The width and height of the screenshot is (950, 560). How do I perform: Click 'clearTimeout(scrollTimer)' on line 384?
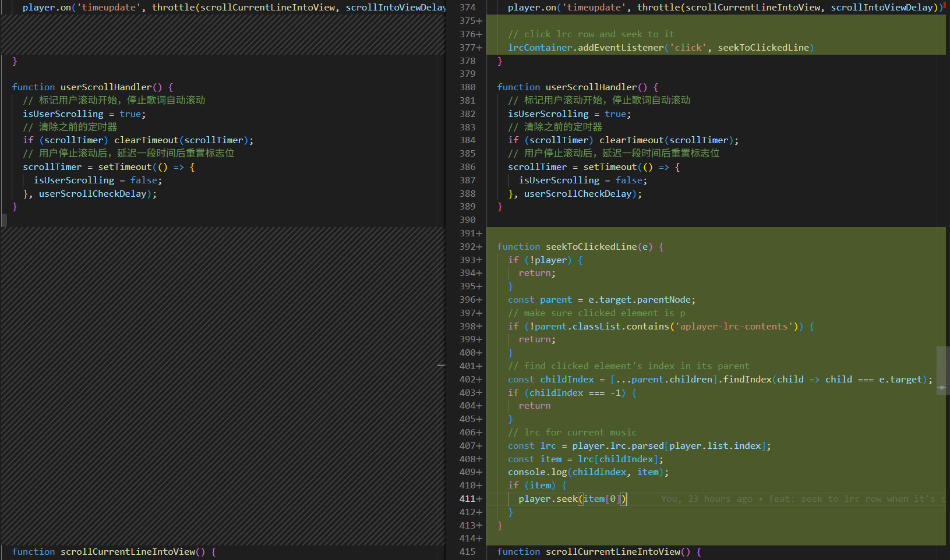(x=666, y=140)
